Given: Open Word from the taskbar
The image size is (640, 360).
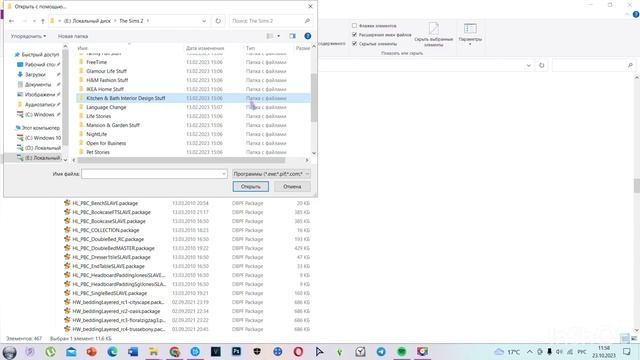Looking at the screenshot, I should coord(133,352).
